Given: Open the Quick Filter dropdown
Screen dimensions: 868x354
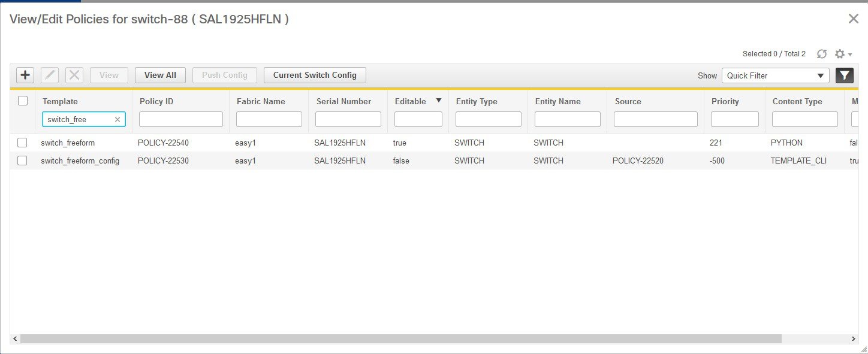Looking at the screenshot, I should click(776, 75).
